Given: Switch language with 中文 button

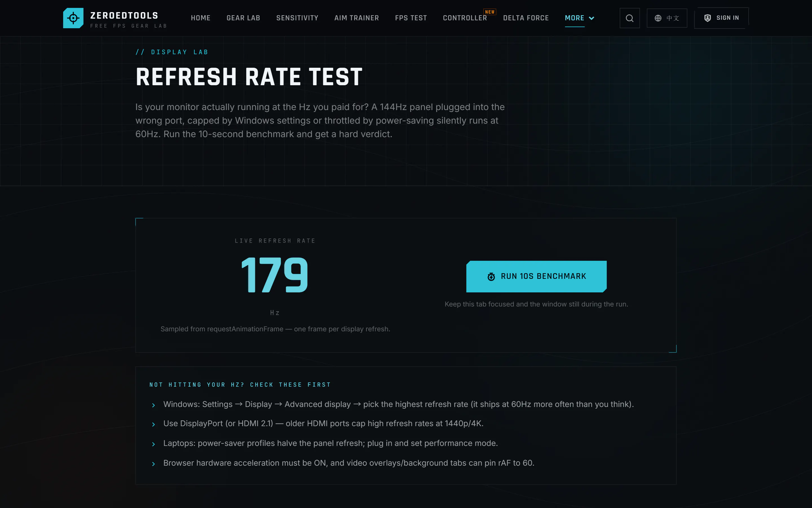Looking at the screenshot, I should [667, 18].
